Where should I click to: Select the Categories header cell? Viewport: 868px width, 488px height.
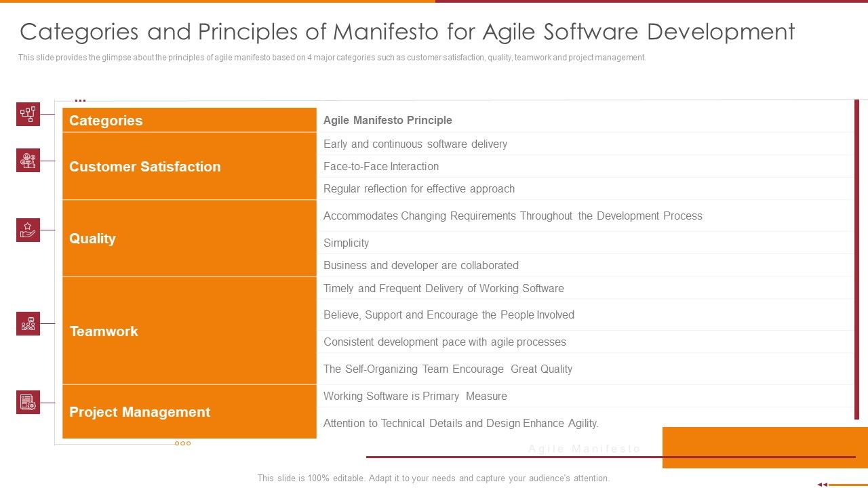pyautogui.click(x=189, y=120)
